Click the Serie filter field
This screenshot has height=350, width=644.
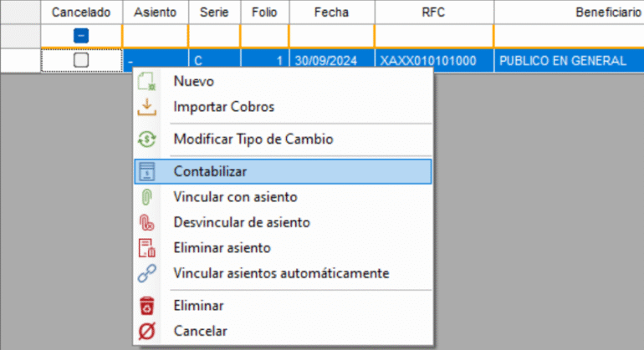(x=214, y=36)
